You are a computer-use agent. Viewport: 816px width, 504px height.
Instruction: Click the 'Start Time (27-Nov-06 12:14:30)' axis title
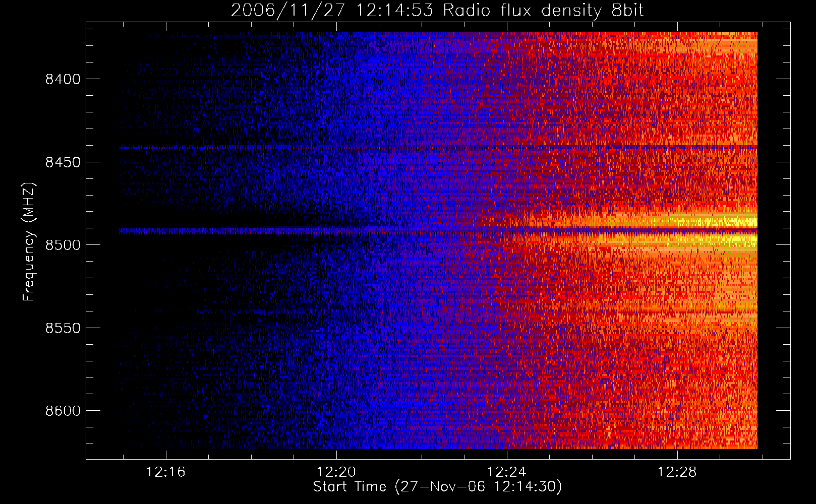click(x=437, y=487)
